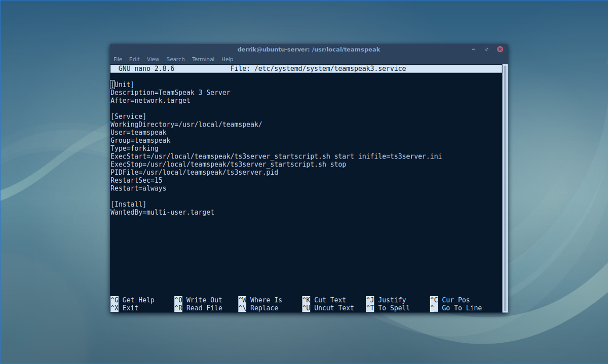Click the GNU nano 2.8.6 header text
The height and width of the screenshot is (364, 608).
click(146, 68)
